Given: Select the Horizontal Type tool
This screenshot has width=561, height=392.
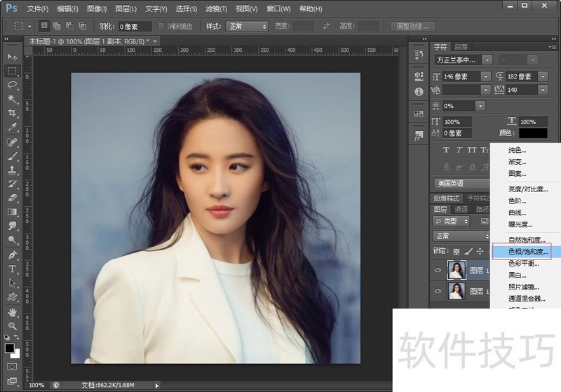Looking at the screenshot, I should (x=12, y=269).
